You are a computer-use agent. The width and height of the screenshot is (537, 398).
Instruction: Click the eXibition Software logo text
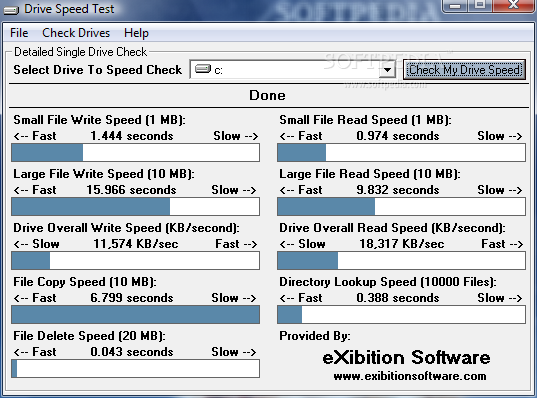coord(406,358)
